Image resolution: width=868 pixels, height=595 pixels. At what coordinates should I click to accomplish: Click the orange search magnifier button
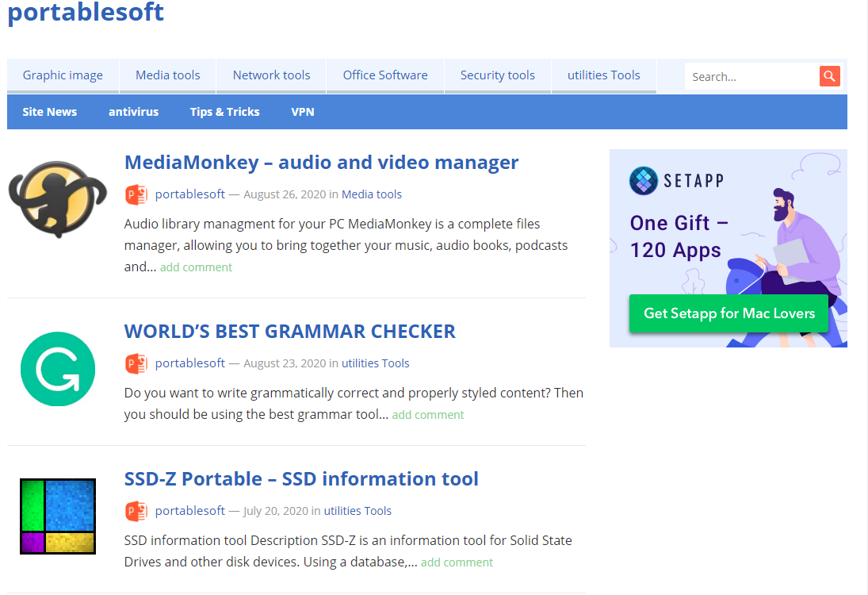(x=829, y=76)
